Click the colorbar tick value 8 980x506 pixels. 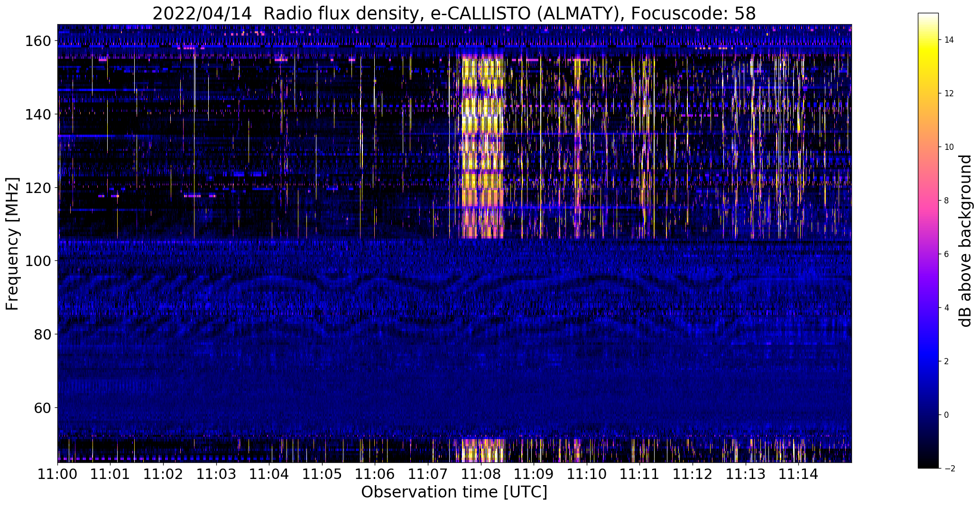(x=946, y=201)
